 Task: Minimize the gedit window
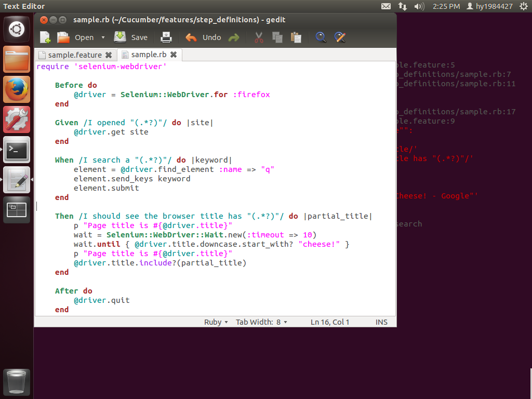54,20
